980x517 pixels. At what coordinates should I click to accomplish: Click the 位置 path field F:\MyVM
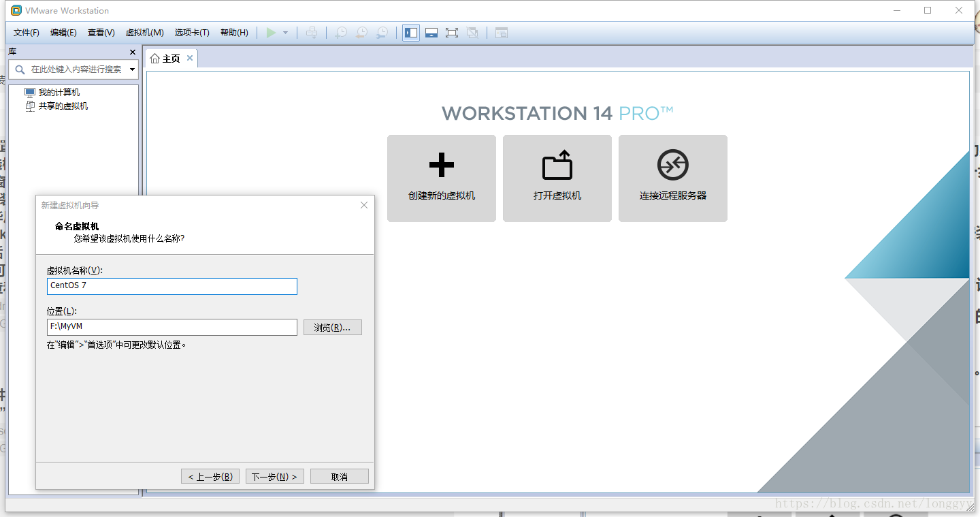coord(172,327)
